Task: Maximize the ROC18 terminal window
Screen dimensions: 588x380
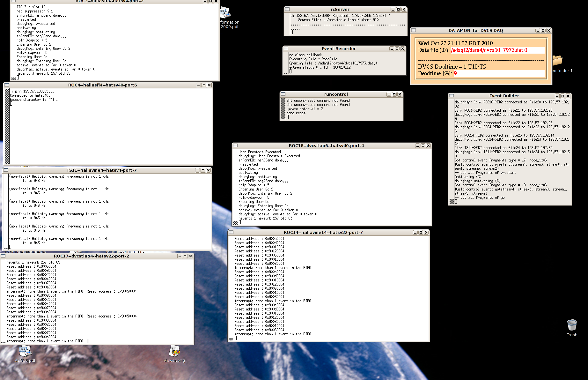Action: pyautogui.click(x=423, y=146)
